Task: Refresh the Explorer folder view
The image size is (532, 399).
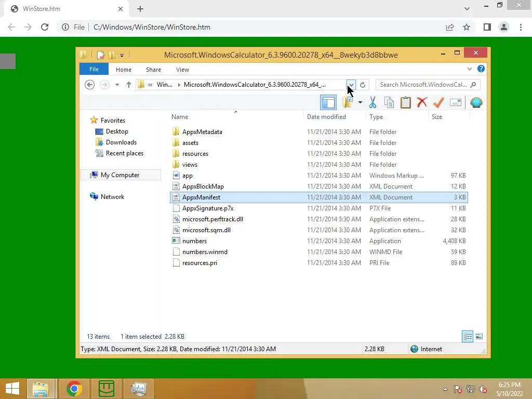Action: tap(363, 85)
